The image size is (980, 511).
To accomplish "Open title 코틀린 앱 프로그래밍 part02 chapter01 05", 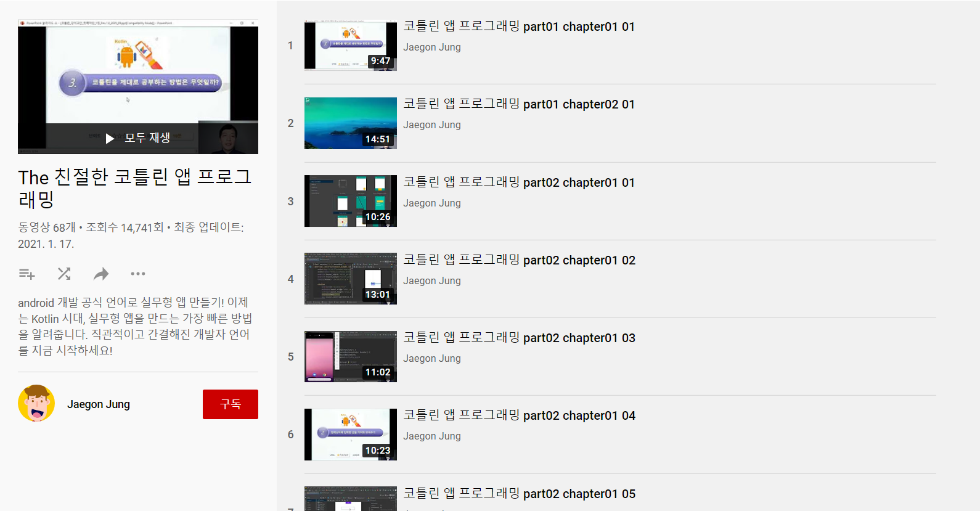I will click(x=519, y=494).
